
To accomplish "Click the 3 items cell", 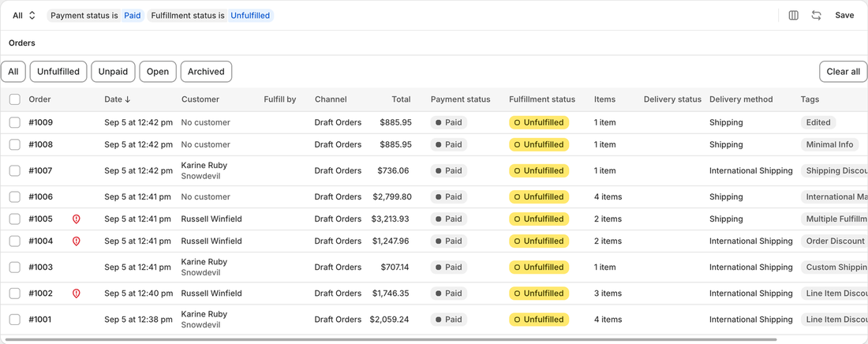I will 608,293.
